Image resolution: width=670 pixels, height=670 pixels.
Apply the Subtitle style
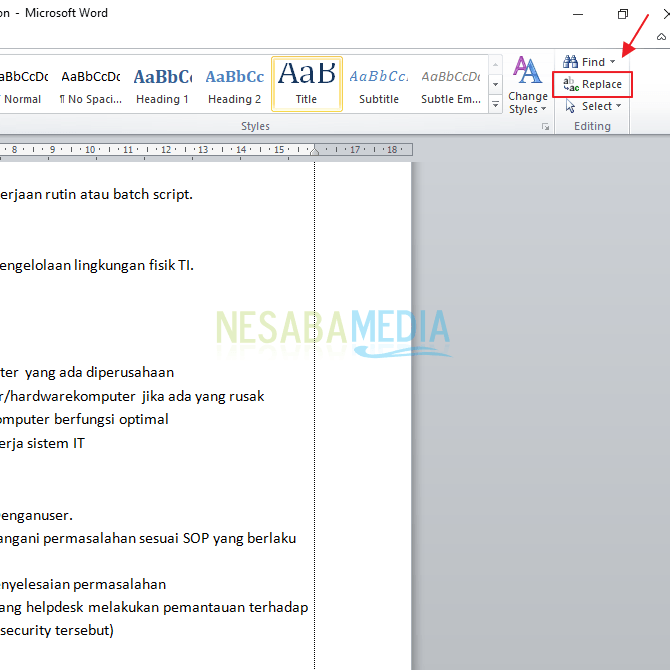coord(379,85)
